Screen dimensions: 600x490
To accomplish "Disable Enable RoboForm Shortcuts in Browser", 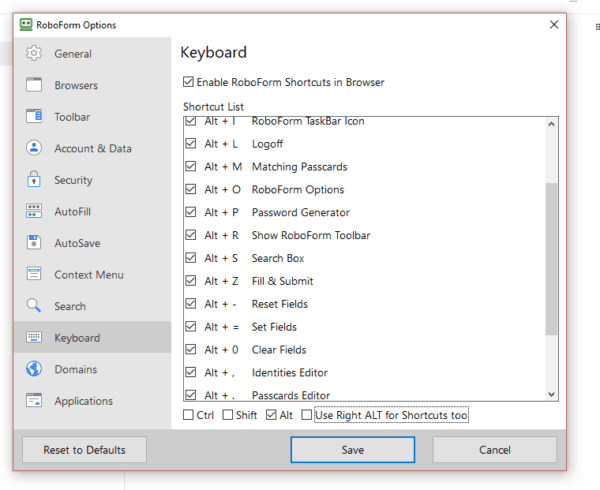I will coord(188,82).
